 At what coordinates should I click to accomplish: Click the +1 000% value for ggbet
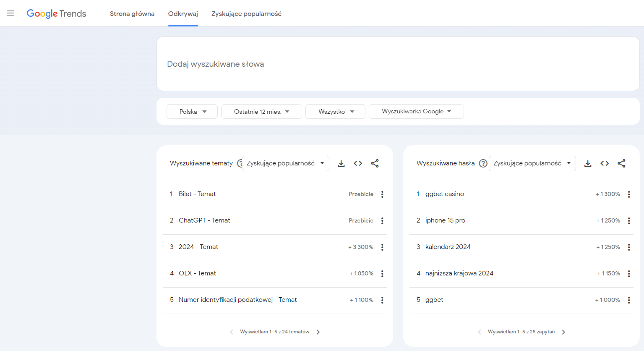click(x=607, y=300)
